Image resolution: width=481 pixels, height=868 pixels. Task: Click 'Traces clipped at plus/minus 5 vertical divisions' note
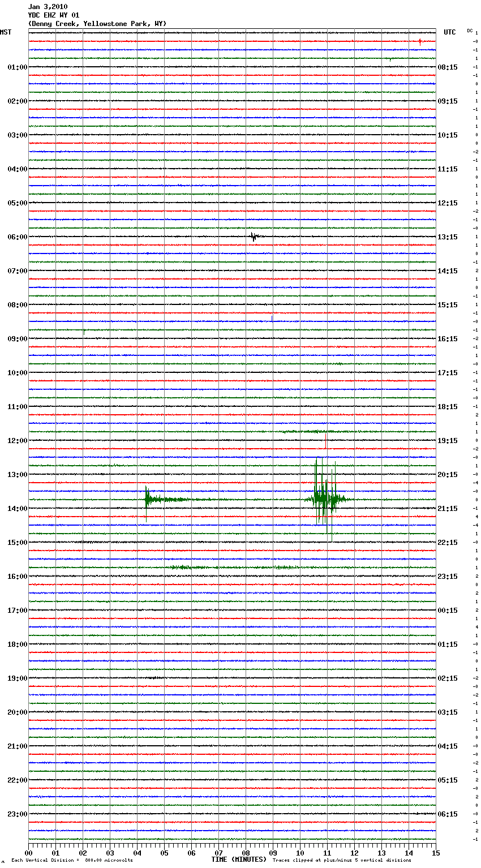click(x=342, y=861)
